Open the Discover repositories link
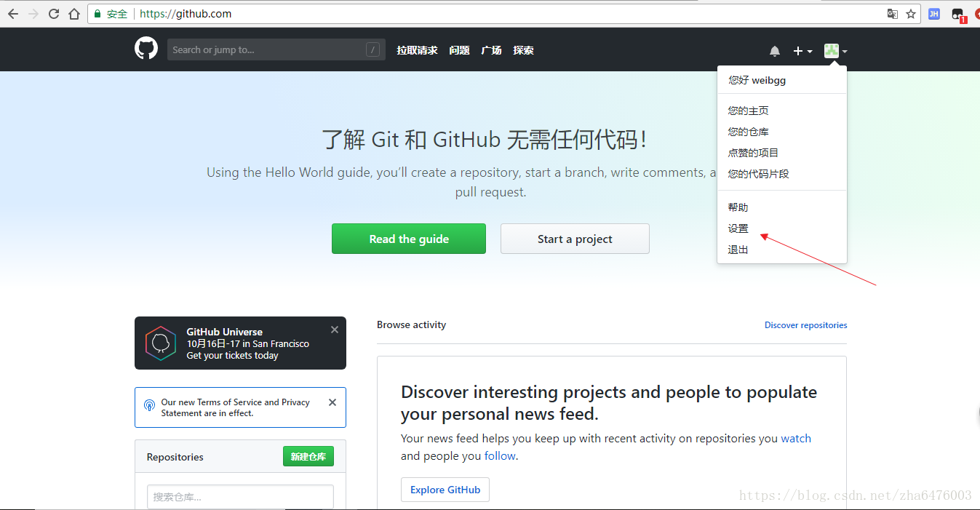Image resolution: width=980 pixels, height=510 pixels. pos(805,325)
